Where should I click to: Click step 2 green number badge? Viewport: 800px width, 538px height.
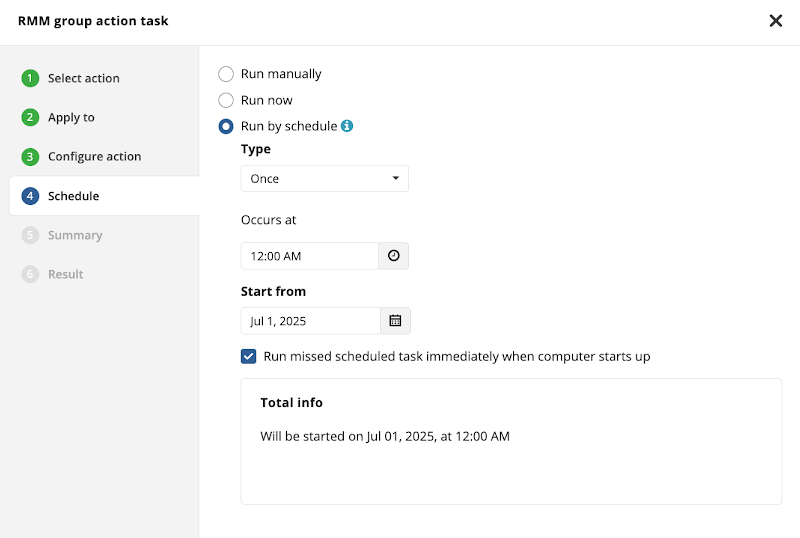30,117
